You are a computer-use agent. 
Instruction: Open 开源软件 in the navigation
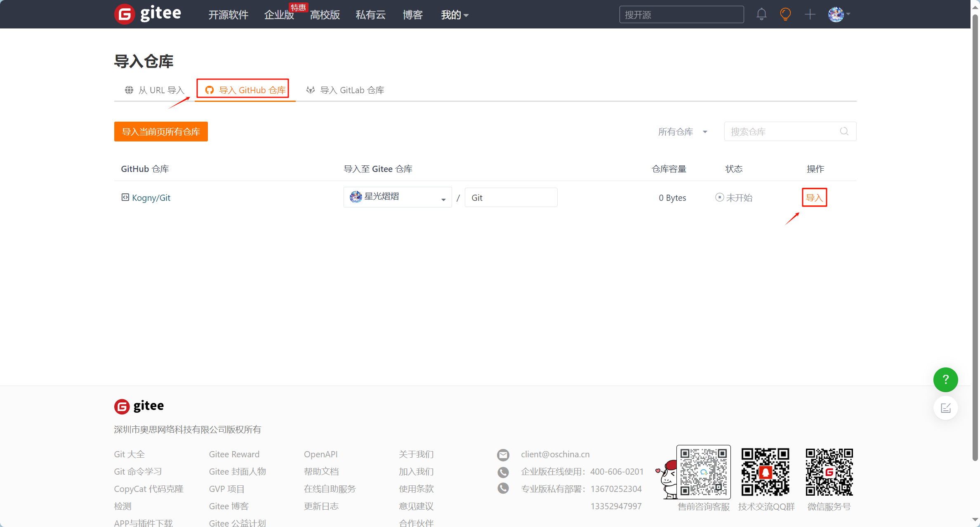pos(228,15)
